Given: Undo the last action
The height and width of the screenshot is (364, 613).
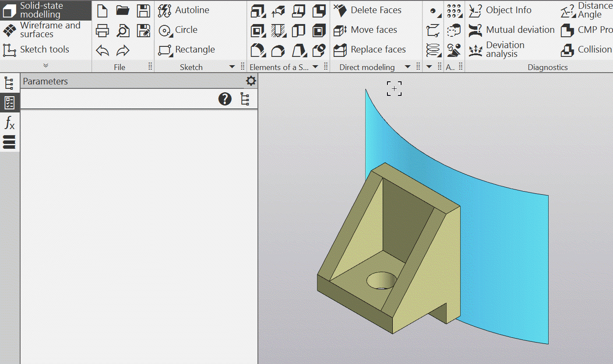Looking at the screenshot, I should 102,51.
